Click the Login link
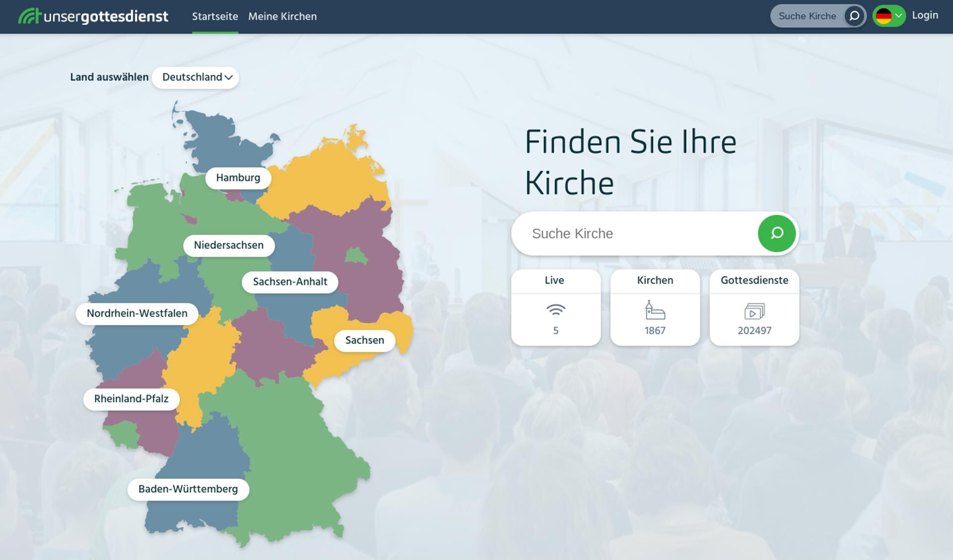The width and height of the screenshot is (953, 560). (925, 15)
